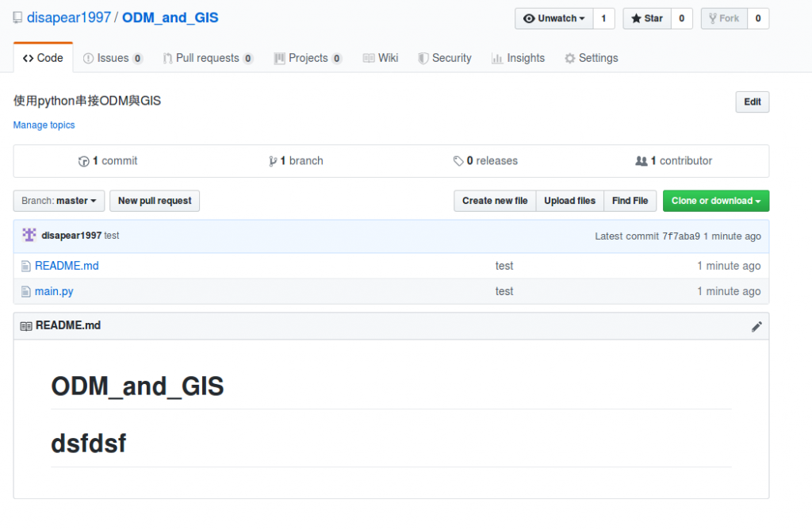Open the Insights tab
The width and height of the screenshot is (812, 530).
(519, 58)
